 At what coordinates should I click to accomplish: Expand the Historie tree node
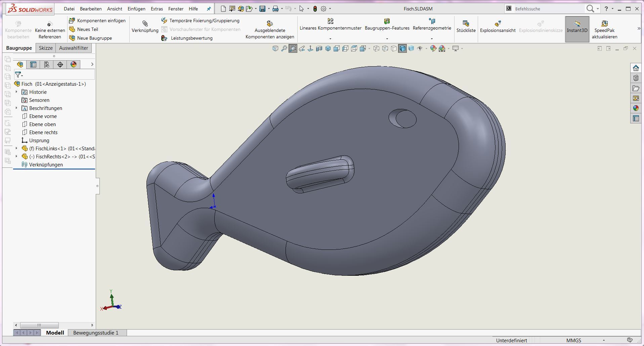click(x=16, y=92)
